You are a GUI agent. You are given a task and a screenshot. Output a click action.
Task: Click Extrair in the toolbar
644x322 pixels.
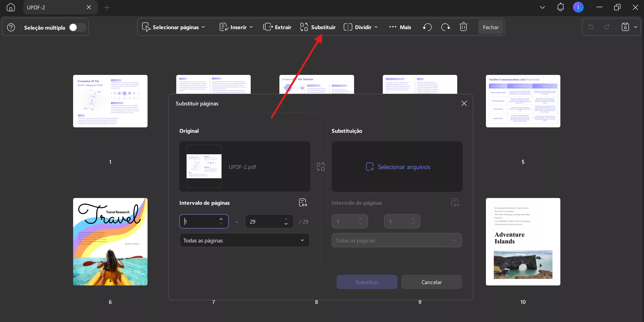tap(277, 27)
